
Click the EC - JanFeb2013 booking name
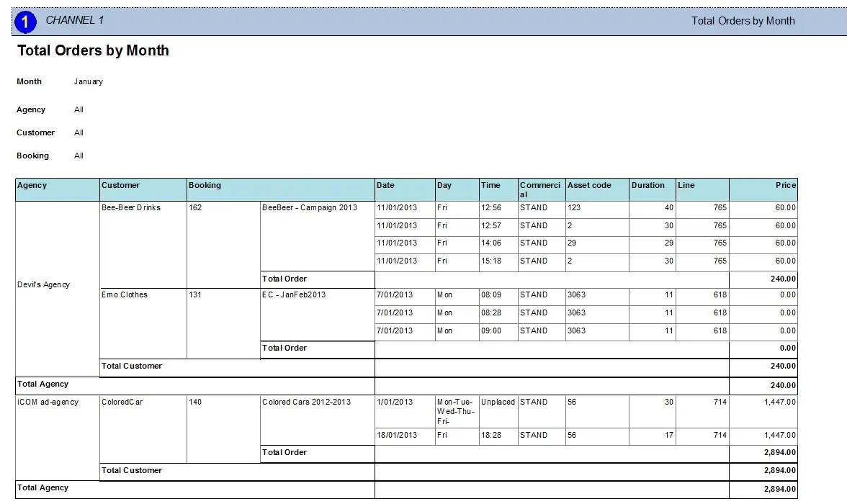coord(294,295)
